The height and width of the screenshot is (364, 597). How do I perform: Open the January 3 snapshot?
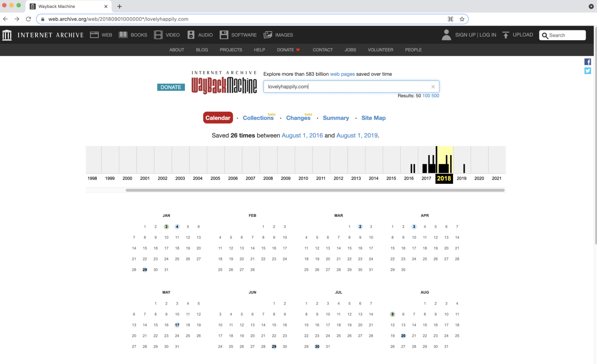click(x=166, y=227)
